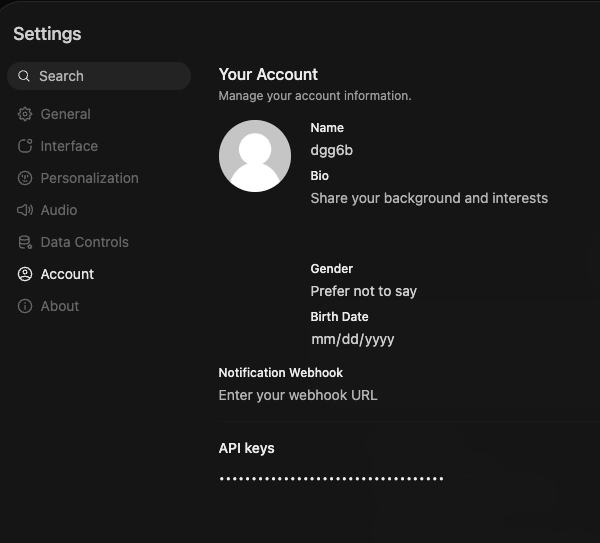This screenshot has height=543, width=600.
Task: Click the About info icon
Action: tap(25, 306)
